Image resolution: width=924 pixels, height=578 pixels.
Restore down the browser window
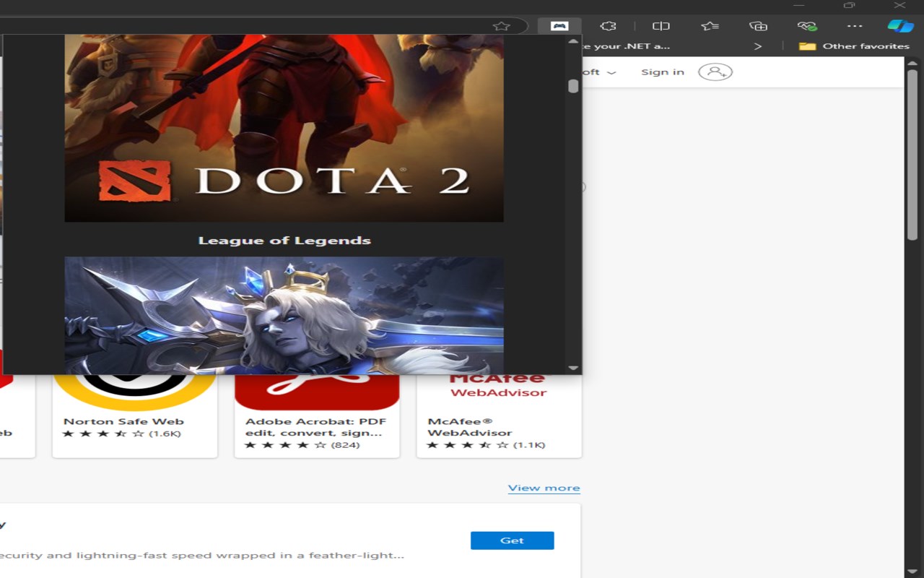(x=849, y=6)
